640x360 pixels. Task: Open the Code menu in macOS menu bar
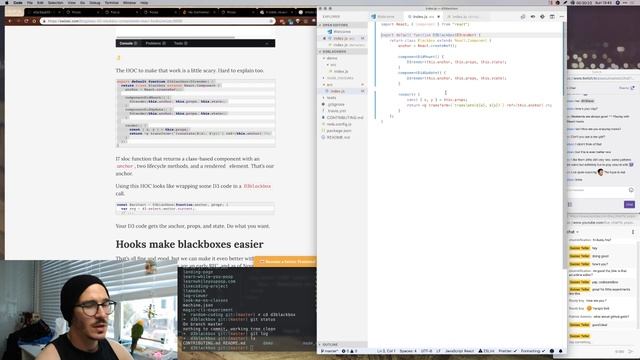point(18,2)
